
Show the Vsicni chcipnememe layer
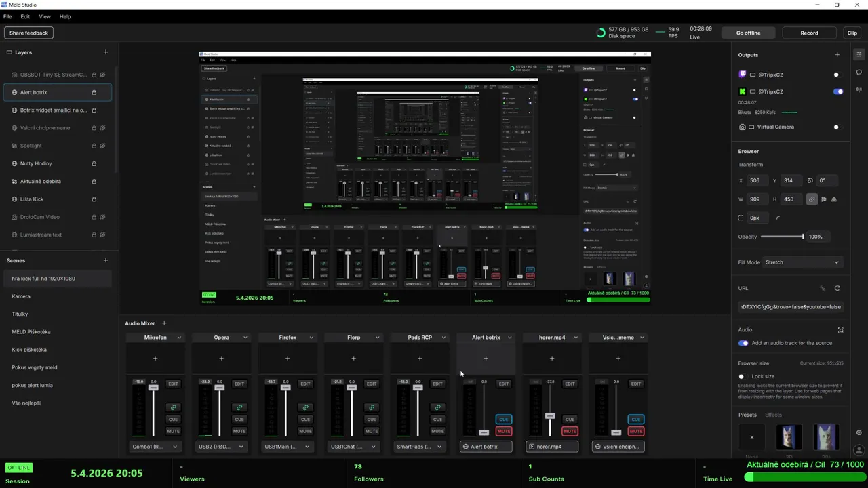tap(102, 128)
